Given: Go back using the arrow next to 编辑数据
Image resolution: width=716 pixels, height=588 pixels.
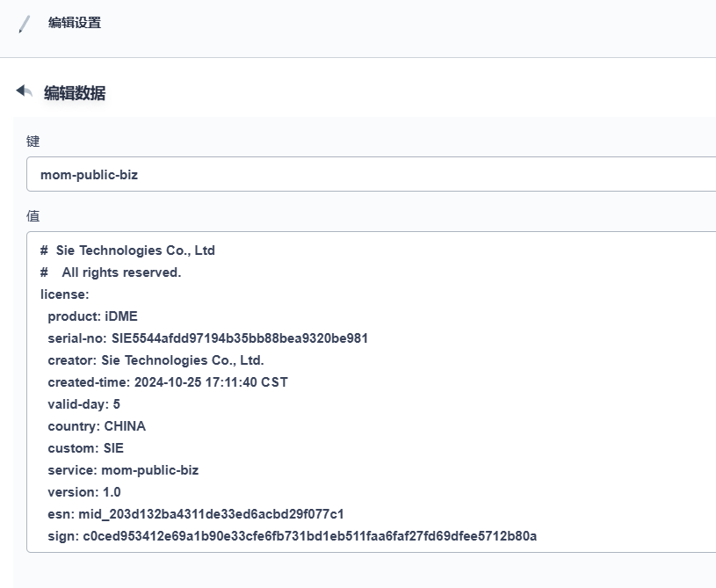Looking at the screenshot, I should 25,91.
